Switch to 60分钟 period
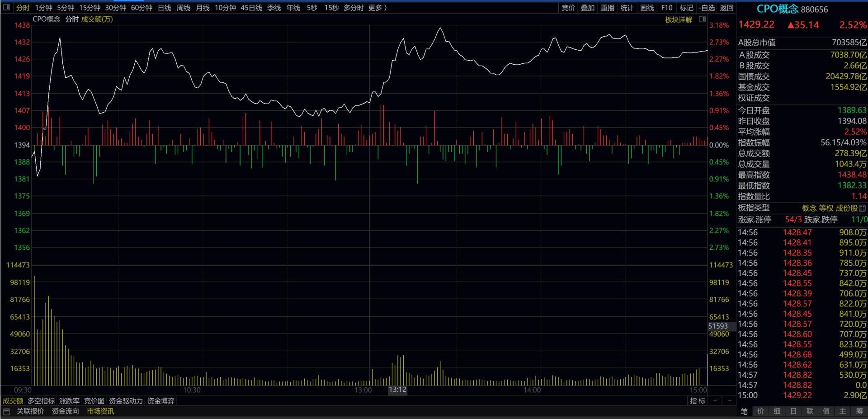Screen dimensions: 868x419 click(x=142, y=8)
